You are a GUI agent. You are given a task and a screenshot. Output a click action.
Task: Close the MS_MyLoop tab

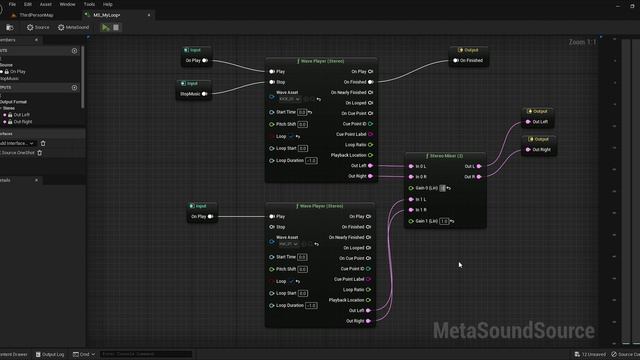(149, 15)
